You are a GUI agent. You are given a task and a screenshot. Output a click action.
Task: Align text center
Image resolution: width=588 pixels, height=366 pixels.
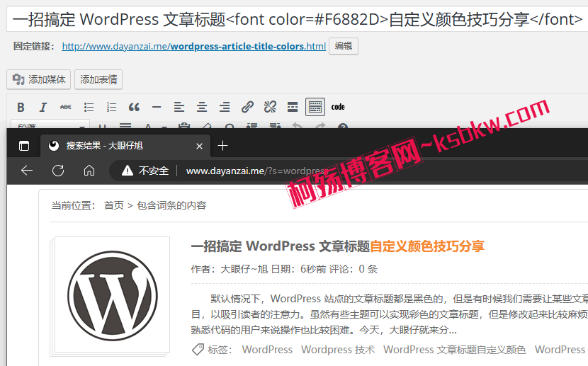(x=202, y=107)
